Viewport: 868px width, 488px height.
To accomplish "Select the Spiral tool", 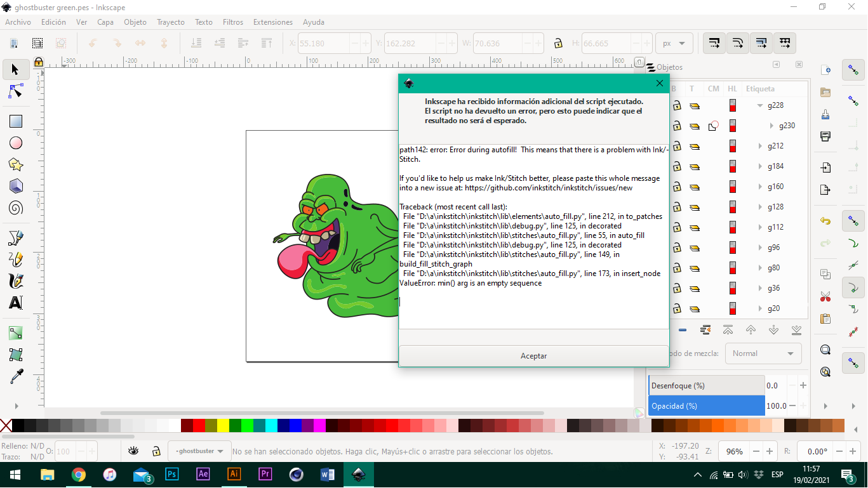I will 16,208.
